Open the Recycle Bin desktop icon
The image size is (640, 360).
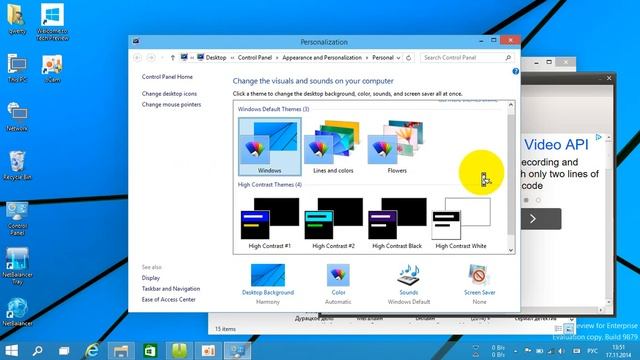(17, 165)
